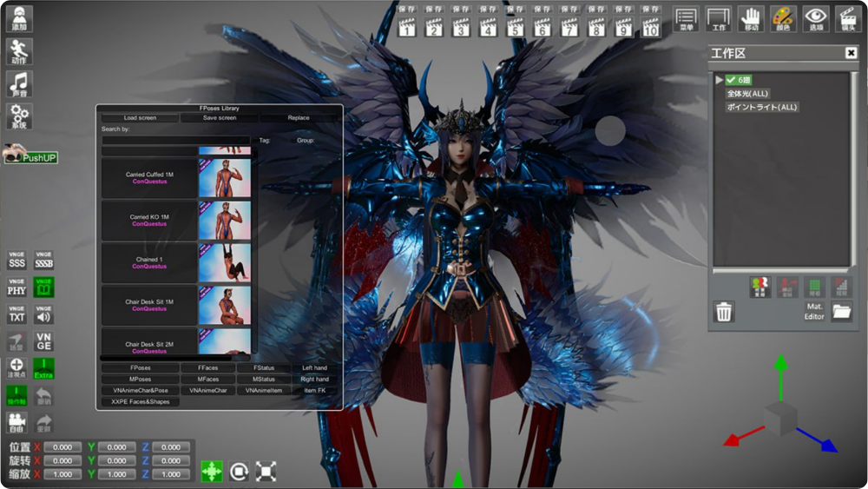Click the Chained 1 pose thumbnail
This screenshot has height=489, width=868.
point(225,263)
